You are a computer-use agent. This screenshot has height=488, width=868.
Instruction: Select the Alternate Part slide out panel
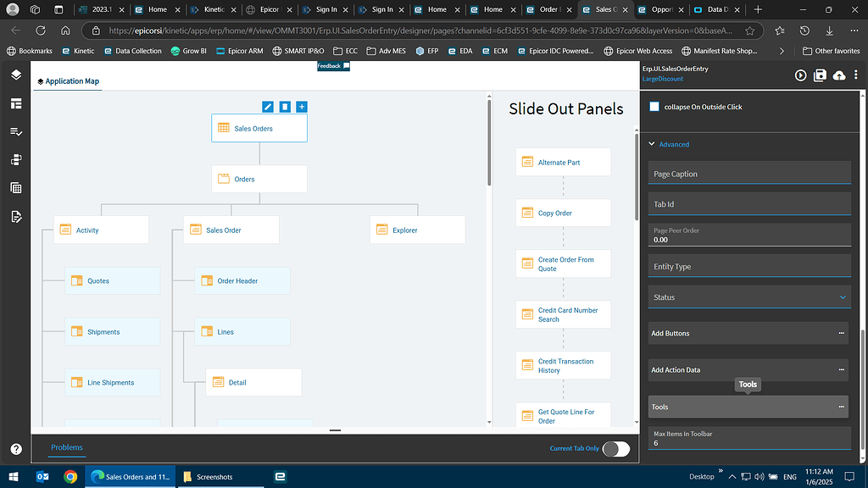(563, 162)
